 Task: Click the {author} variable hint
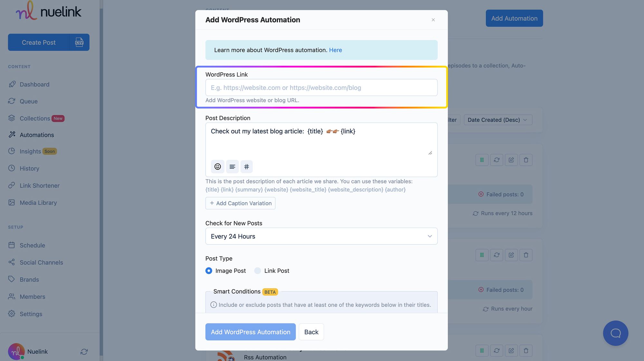(395, 190)
